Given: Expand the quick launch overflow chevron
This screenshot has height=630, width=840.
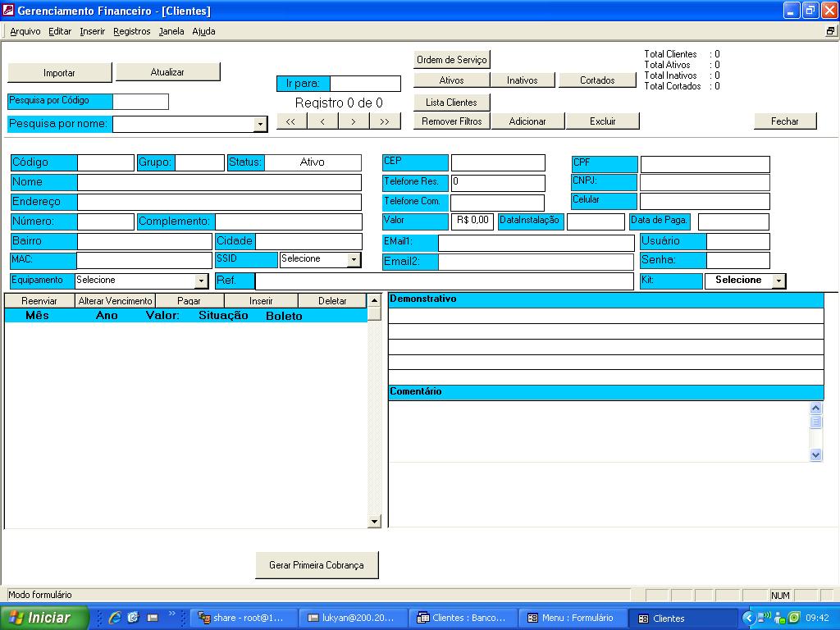Looking at the screenshot, I should tap(172, 614).
